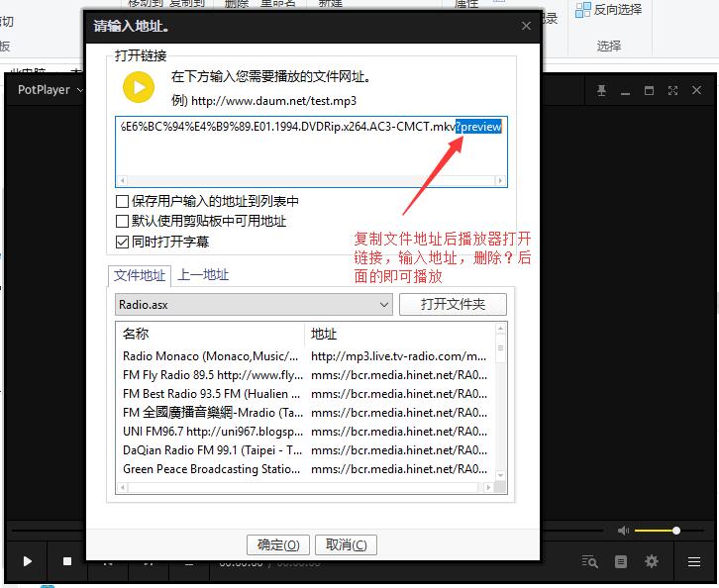Open the PotPlayer hamburger menu

(x=694, y=561)
